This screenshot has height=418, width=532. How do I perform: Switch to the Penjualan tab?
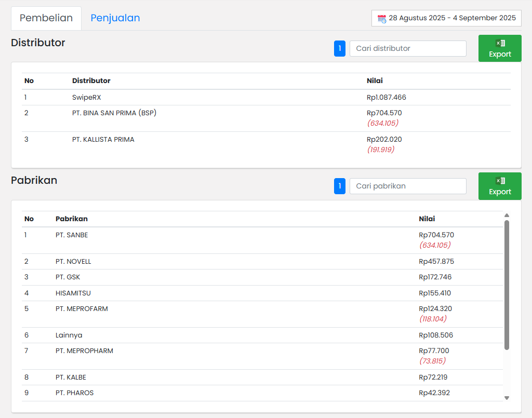pos(115,18)
